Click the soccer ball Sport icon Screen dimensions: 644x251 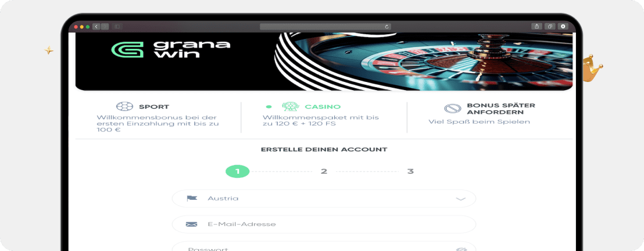click(124, 106)
